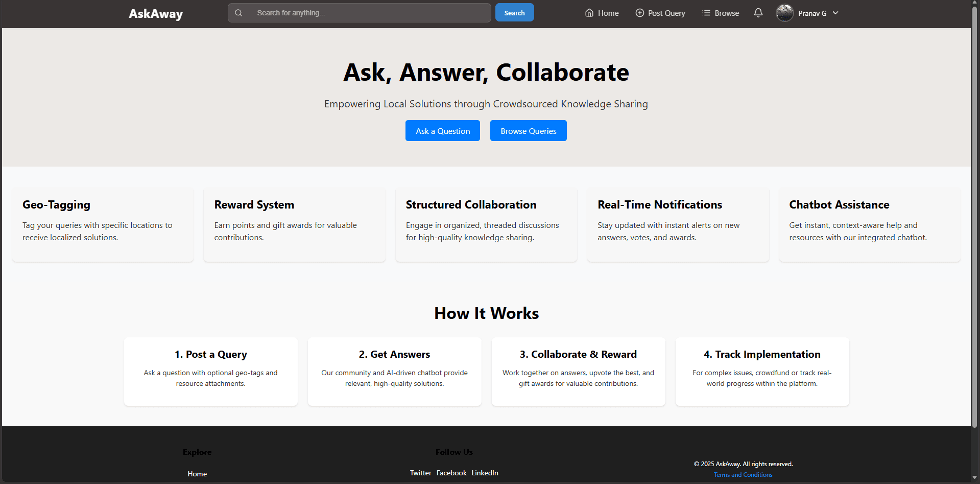
Task: Open notifications bell icon
Action: (x=758, y=13)
